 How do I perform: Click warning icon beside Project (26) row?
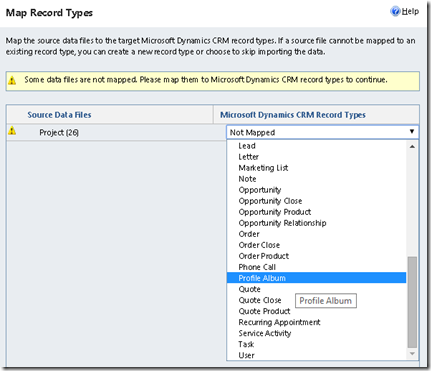point(12,131)
